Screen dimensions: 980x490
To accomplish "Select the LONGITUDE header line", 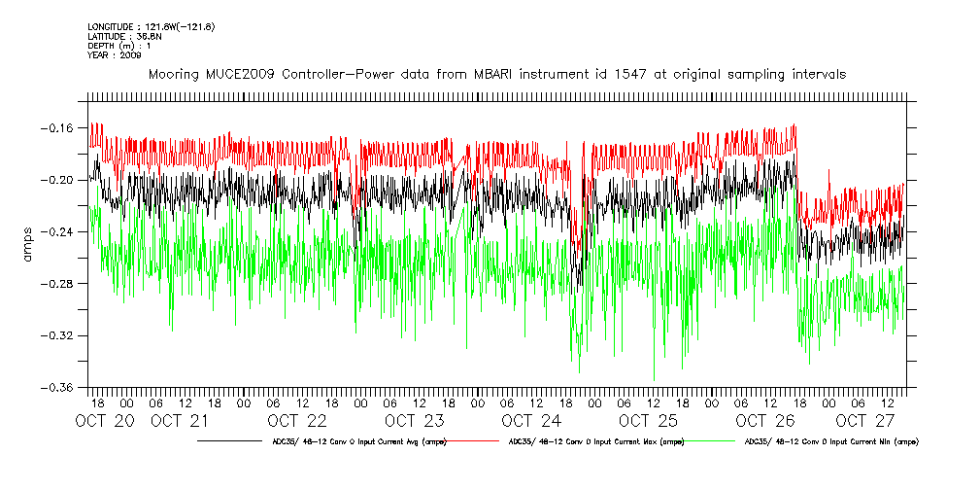I will click(x=151, y=26).
